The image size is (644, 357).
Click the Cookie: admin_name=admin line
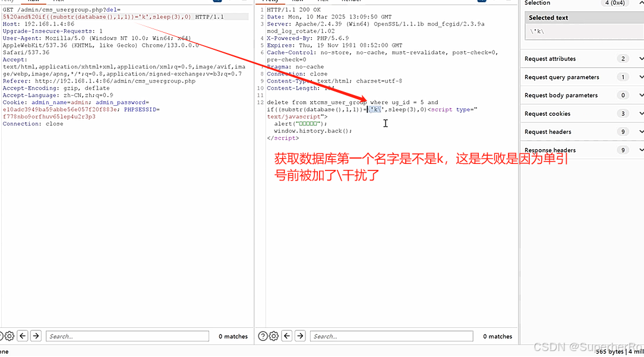point(76,102)
